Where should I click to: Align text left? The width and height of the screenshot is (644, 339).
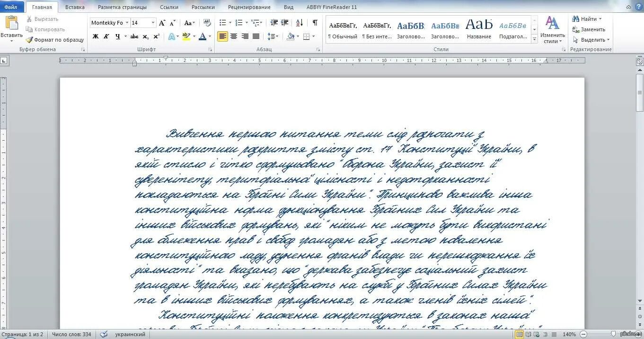coord(222,36)
